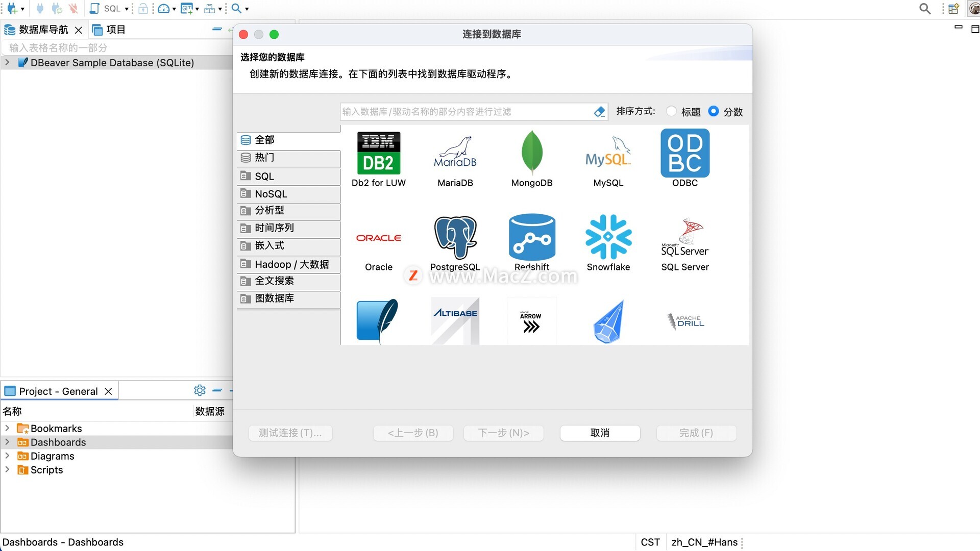This screenshot has width=980, height=551.
Task: Open project panel settings gear
Action: pyautogui.click(x=200, y=390)
